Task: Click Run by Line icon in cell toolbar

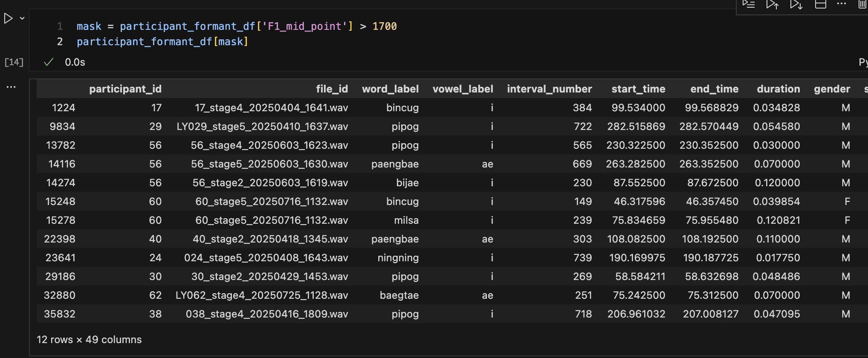Action: tap(749, 4)
